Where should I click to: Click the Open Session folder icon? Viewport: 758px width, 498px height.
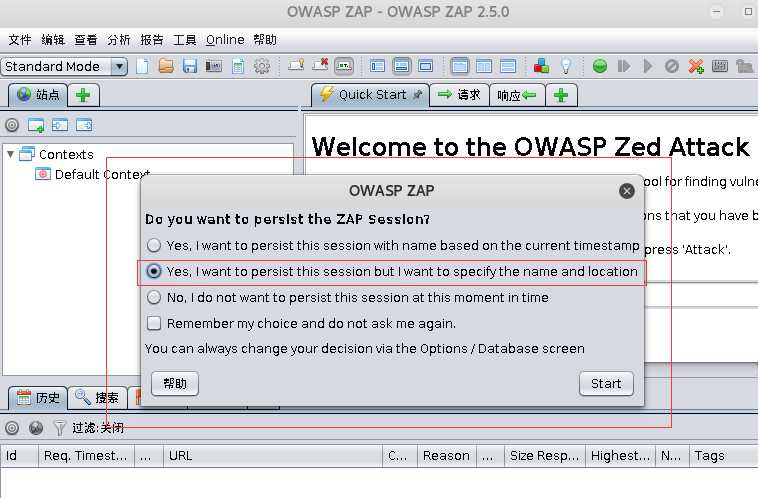pyautogui.click(x=166, y=66)
